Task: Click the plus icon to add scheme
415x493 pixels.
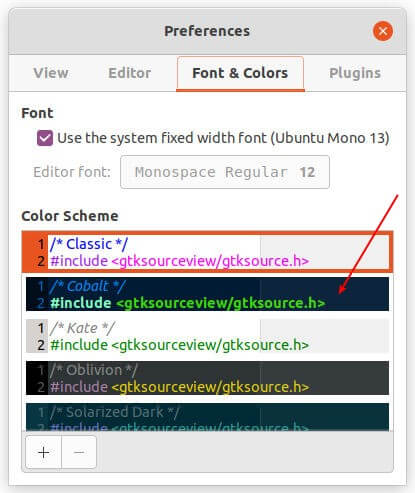Action: point(44,452)
